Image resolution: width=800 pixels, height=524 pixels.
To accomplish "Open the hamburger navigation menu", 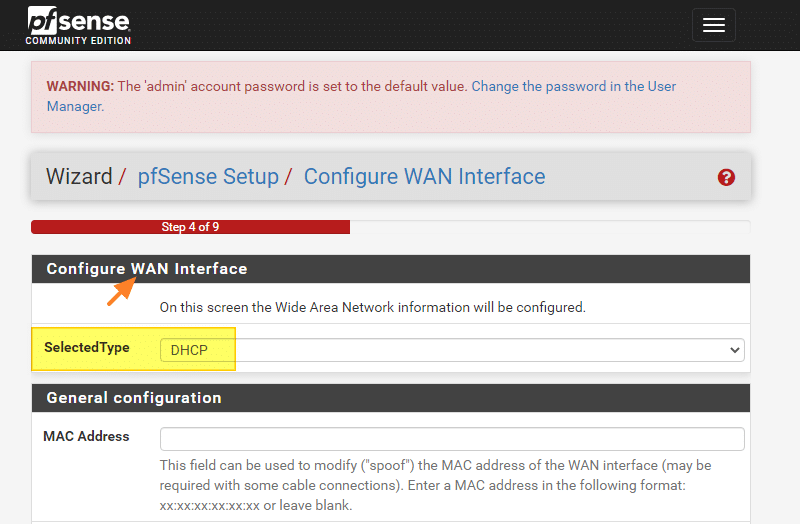I will pyautogui.click(x=713, y=24).
